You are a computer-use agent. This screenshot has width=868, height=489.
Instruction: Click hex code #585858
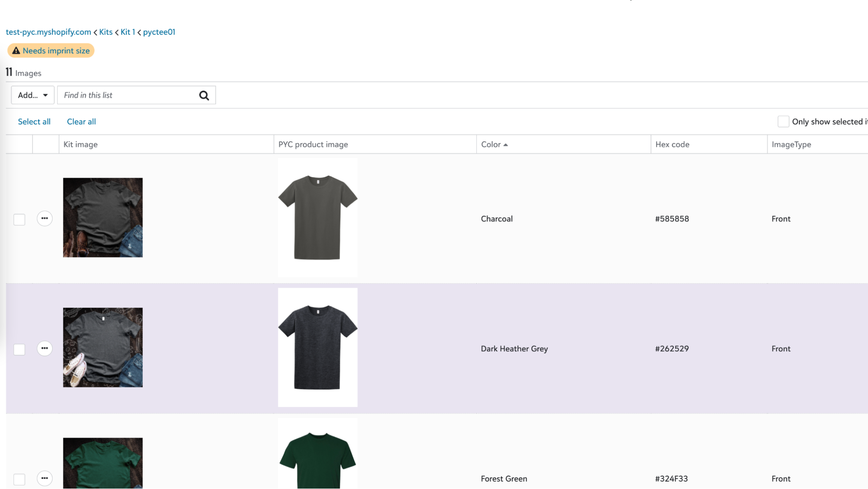(x=672, y=219)
